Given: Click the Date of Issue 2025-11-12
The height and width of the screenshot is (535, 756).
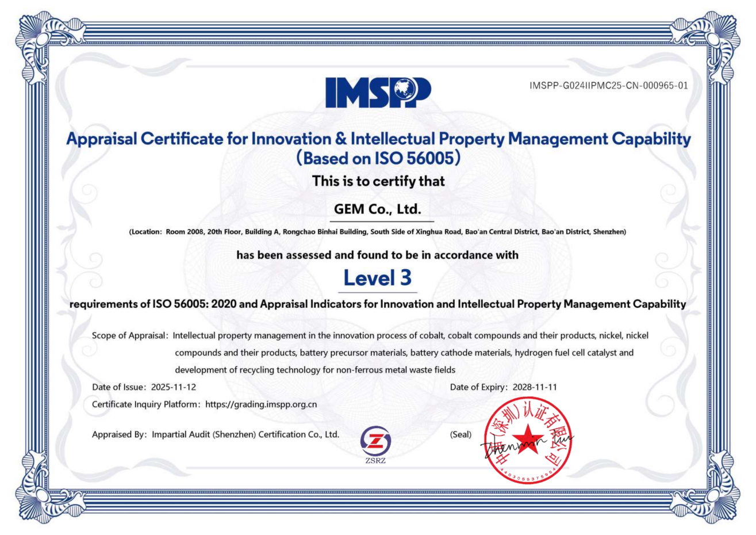Looking at the screenshot, I should [174, 387].
